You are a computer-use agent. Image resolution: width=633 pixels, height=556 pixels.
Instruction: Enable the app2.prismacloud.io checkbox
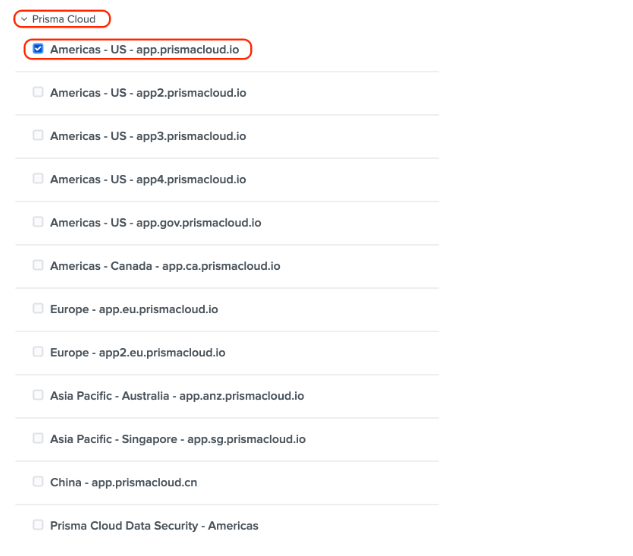pyautogui.click(x=38, y=92)
